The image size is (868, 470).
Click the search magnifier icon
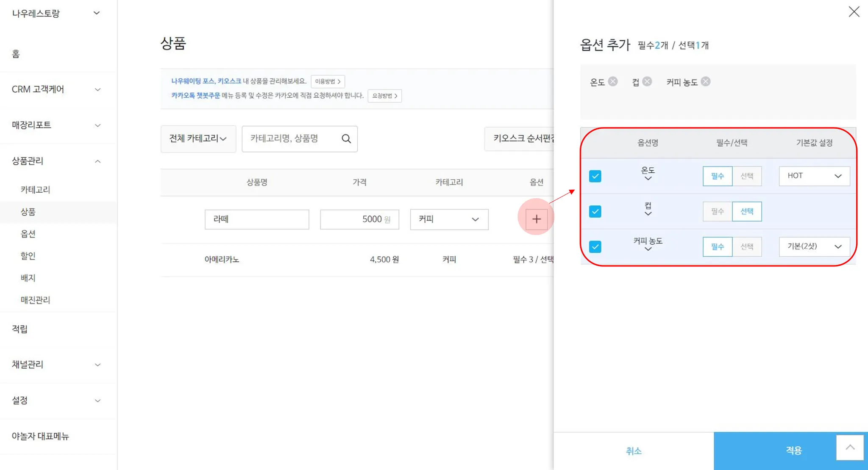click(346, 138)
